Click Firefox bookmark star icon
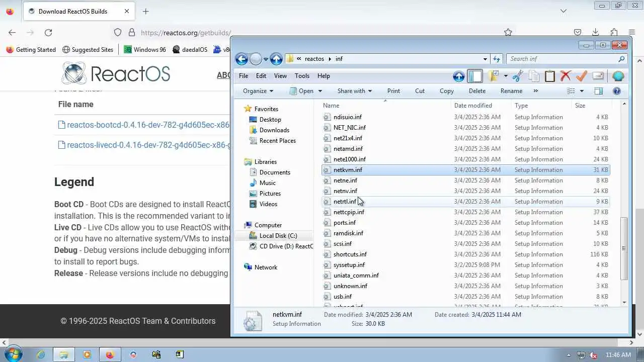The width and height of the screenshot is (644, 362). 508,32
